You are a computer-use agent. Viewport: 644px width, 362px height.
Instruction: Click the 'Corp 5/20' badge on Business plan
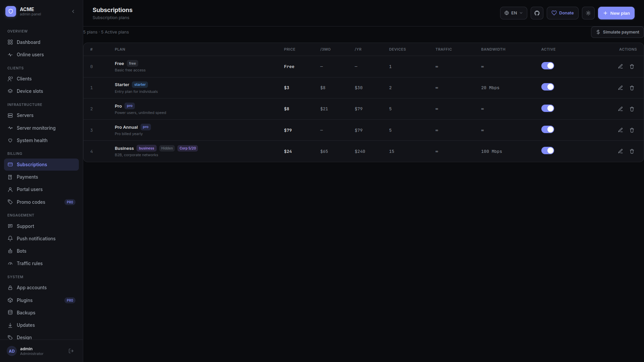[x=187, y=148]
